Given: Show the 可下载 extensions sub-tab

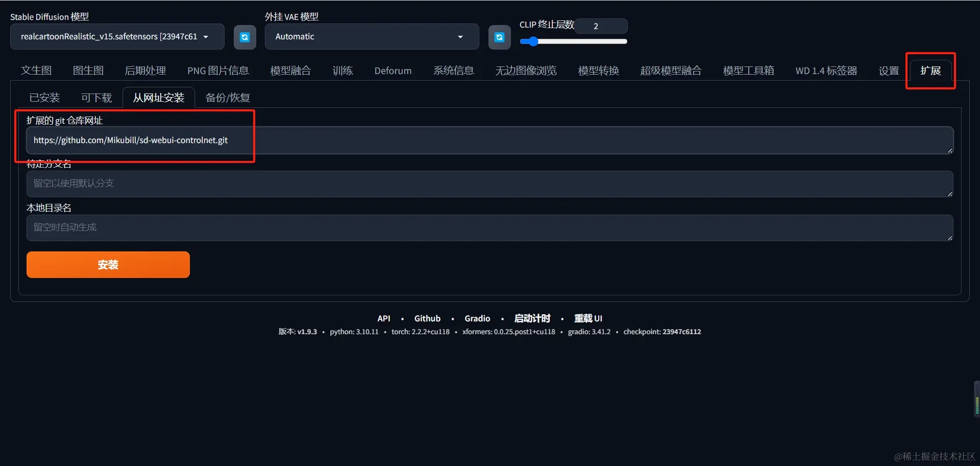Looking at the screenshot, I should 96,98.
